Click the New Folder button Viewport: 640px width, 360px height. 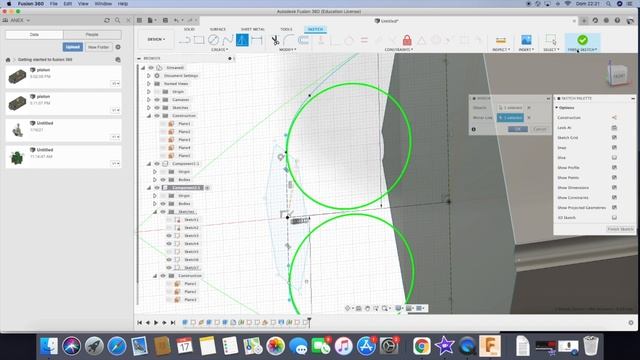98,47
